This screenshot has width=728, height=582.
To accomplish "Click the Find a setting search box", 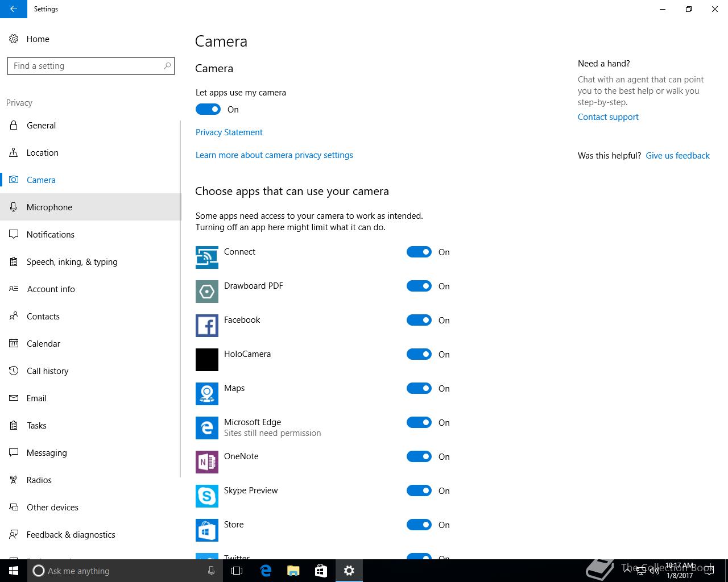I will [x=91, y=66].
